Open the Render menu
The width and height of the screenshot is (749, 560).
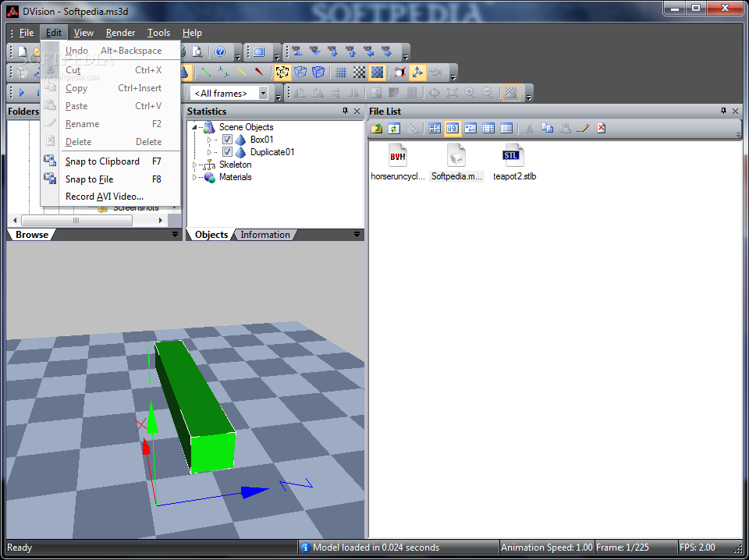coord(120,33)
